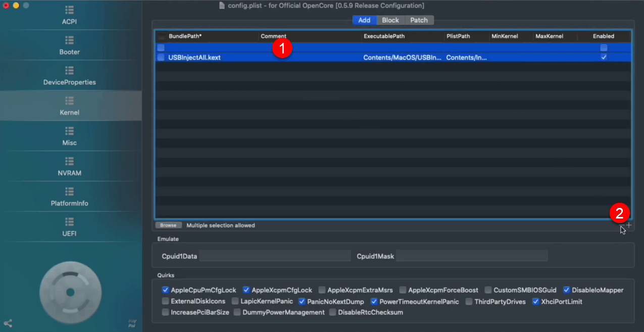Go to the UEFI sidebar section
Image resolution: width=644 pixels, height=332 pixels.
tap(70, 228)
